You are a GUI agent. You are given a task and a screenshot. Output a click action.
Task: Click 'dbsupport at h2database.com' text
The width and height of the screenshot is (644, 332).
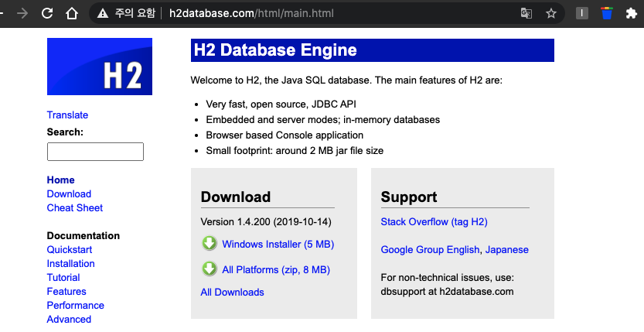[x=448, y=292]
